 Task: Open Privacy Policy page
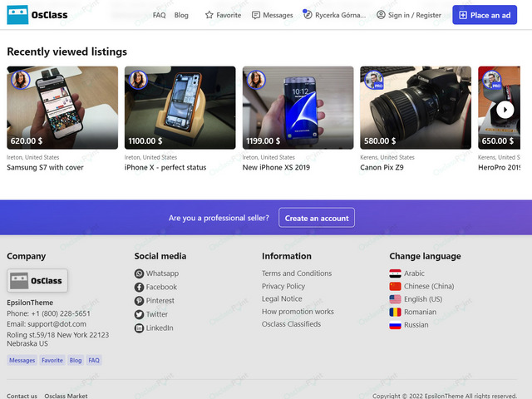283,286
